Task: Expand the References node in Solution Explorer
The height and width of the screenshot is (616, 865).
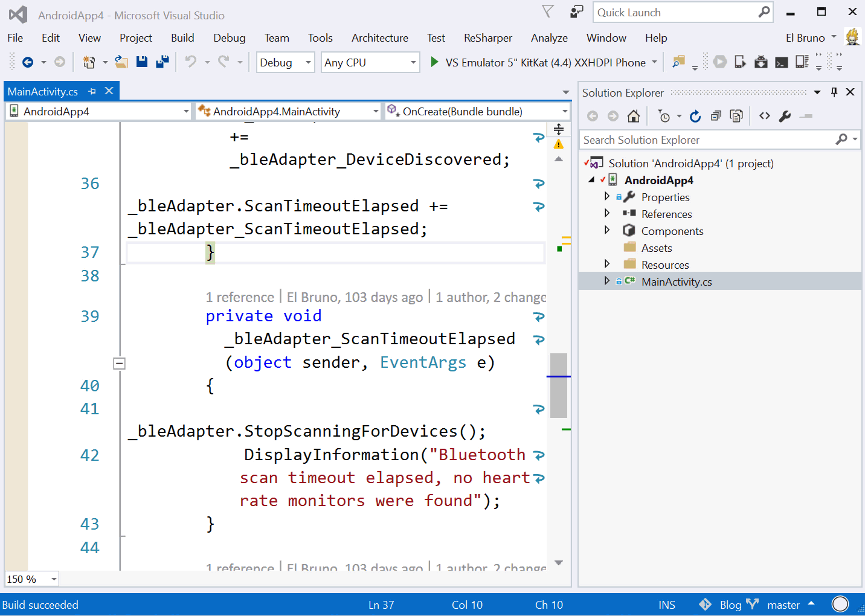Action: coord(607,213)
